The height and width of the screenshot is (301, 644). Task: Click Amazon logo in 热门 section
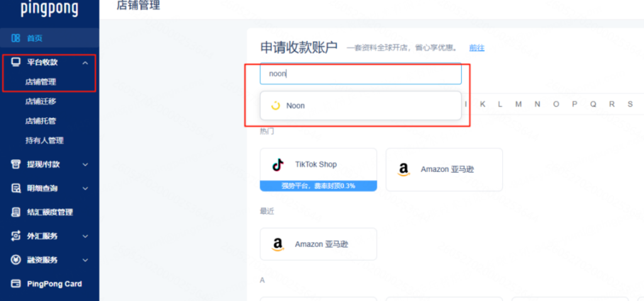point(404,169)
